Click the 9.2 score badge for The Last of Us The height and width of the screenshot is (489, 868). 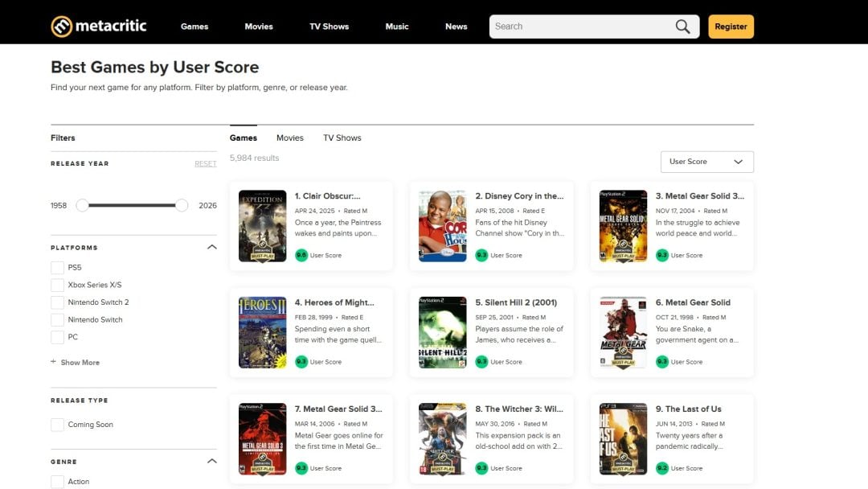point(661,468)
